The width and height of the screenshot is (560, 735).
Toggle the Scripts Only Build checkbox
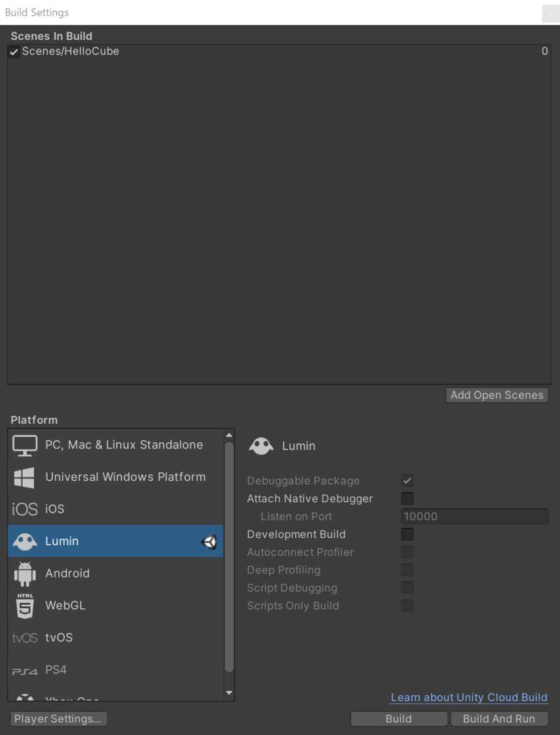[407, 605]
